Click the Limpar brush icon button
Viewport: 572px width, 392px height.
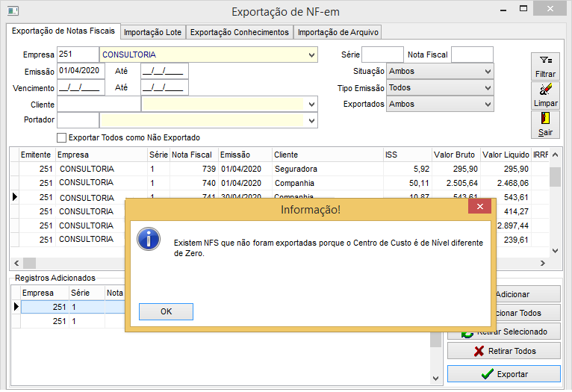click(545, 95)
